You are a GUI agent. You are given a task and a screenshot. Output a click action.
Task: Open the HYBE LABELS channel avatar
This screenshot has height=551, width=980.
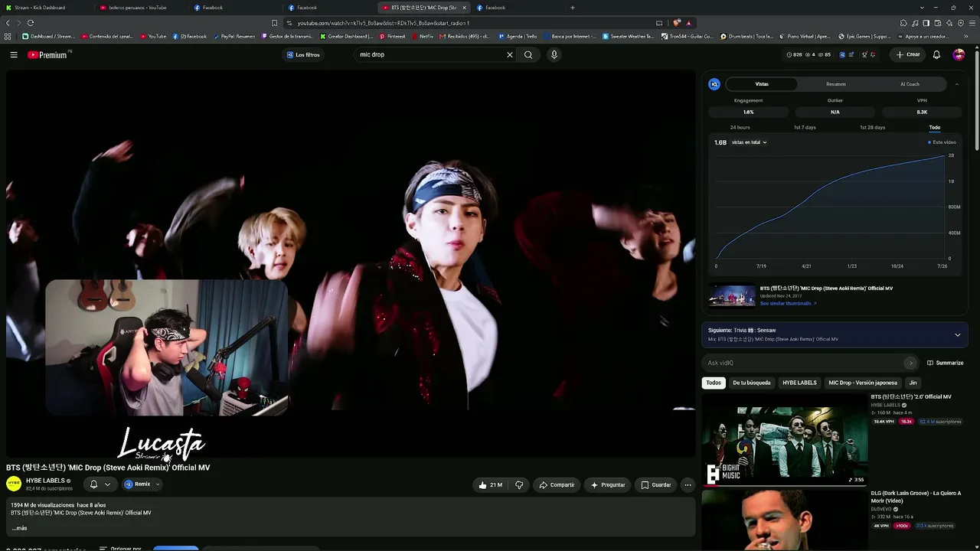click(x=14, y=484)
